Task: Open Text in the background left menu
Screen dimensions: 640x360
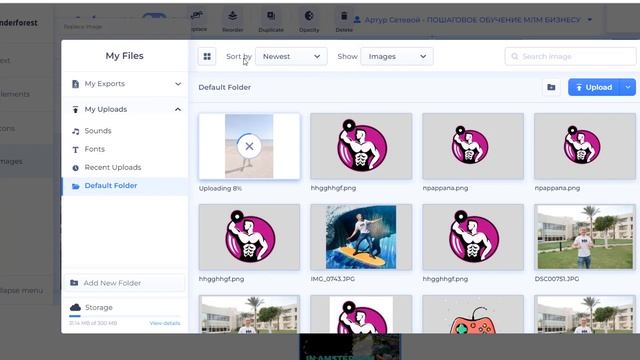Action: pyautogui.click(x=26, y=60)
